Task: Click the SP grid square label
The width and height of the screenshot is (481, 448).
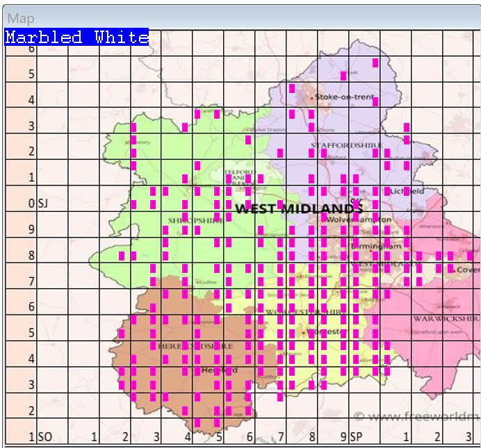Action: (356, 438)
